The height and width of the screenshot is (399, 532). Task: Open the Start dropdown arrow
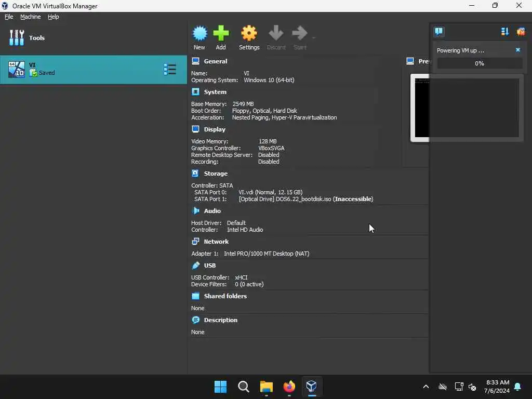(314, 37)
